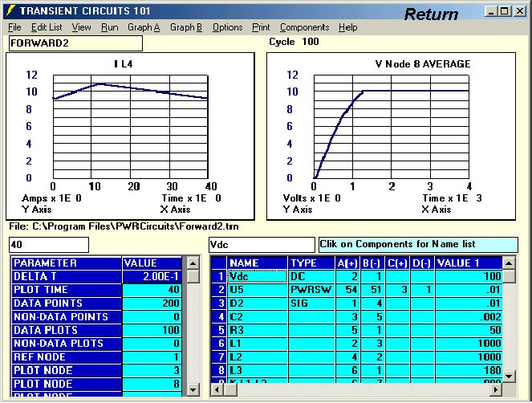The height and width of the screenshot is (403, 532).
Task: Open the Graph A menu
Action: coord(144,27)
